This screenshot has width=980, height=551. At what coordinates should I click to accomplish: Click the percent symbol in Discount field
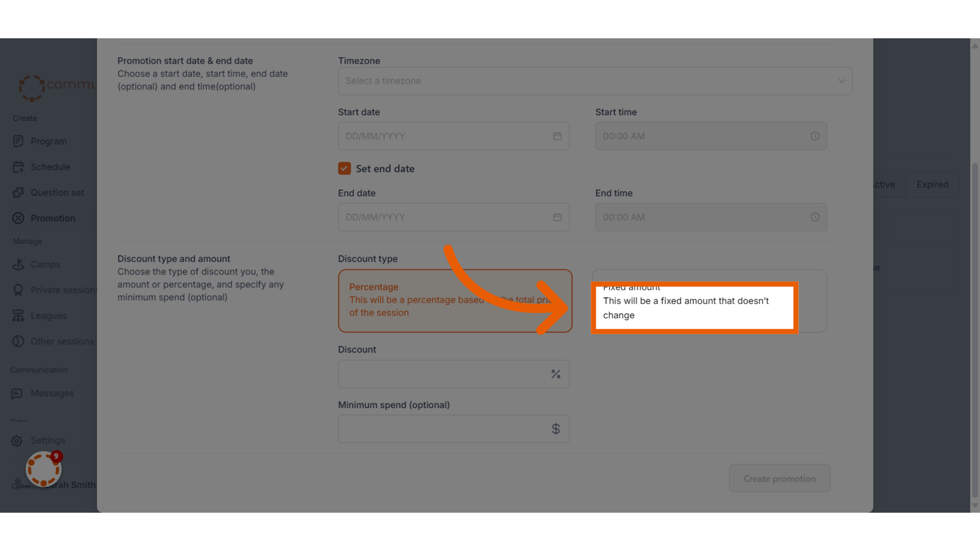556,374
